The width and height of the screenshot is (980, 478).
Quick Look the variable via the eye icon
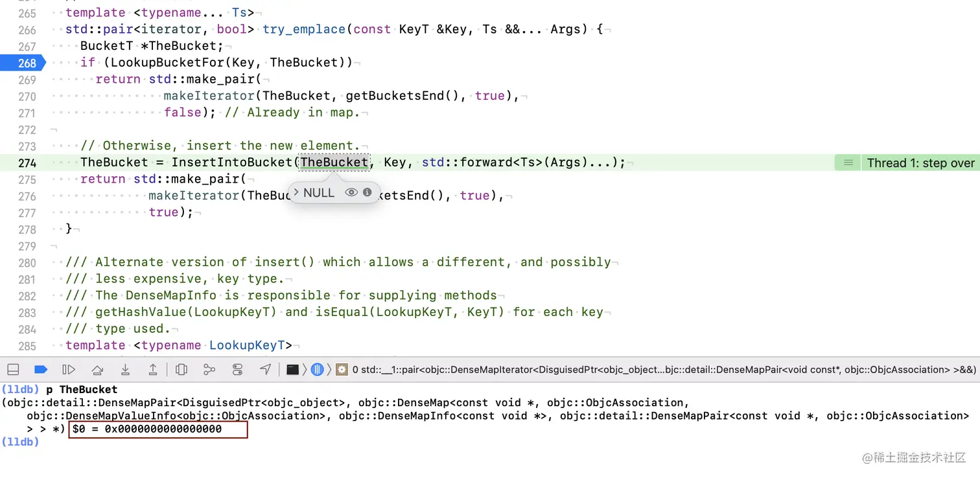tap(351, 192)
